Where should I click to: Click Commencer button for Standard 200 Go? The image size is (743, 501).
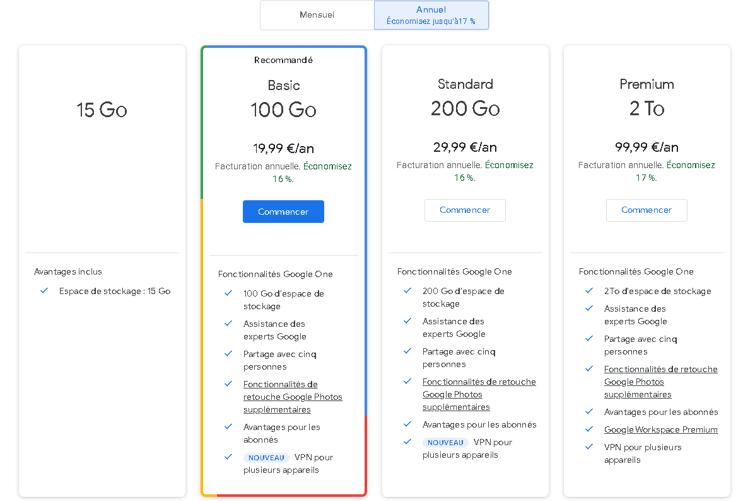(x=465, y=210)
